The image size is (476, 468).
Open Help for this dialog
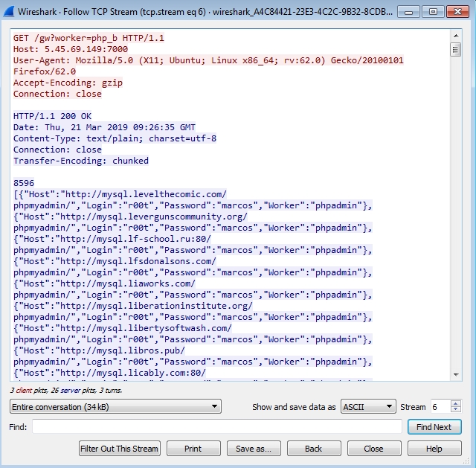click(x=434, y=449)
